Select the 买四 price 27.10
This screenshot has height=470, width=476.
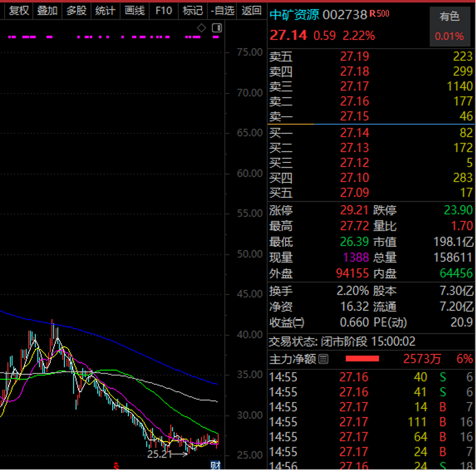[354, 177]
